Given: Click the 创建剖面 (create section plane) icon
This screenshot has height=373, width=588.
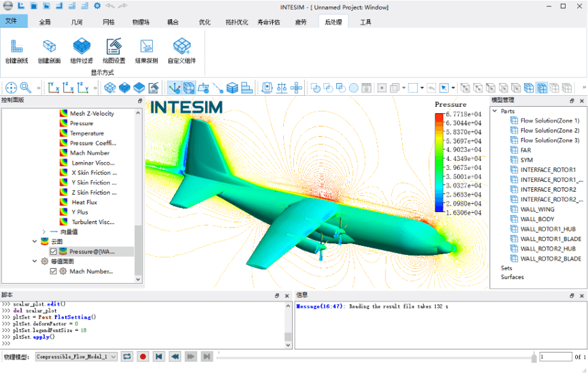Looking at the screenshot, I should (49, 47).
